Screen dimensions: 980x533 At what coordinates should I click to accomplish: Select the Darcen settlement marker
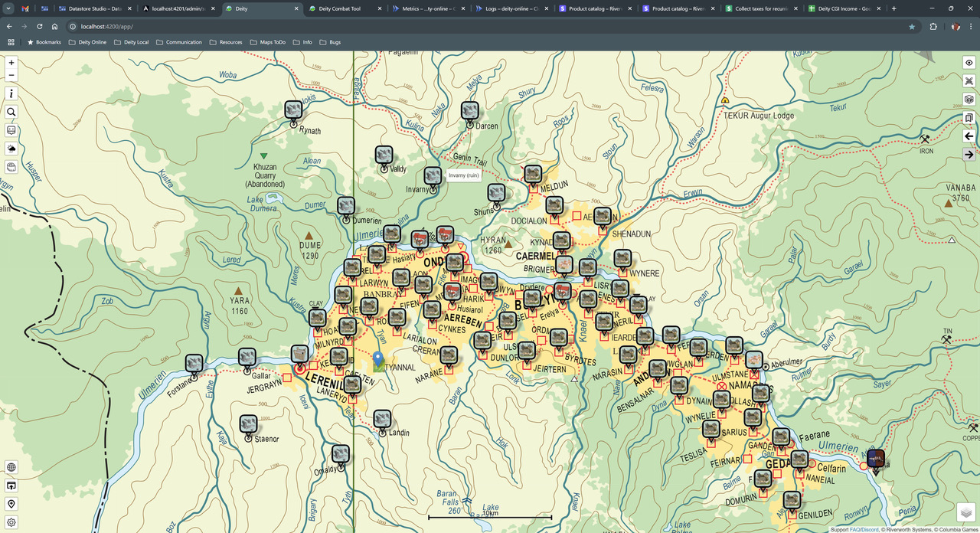[x=470, y=112]
